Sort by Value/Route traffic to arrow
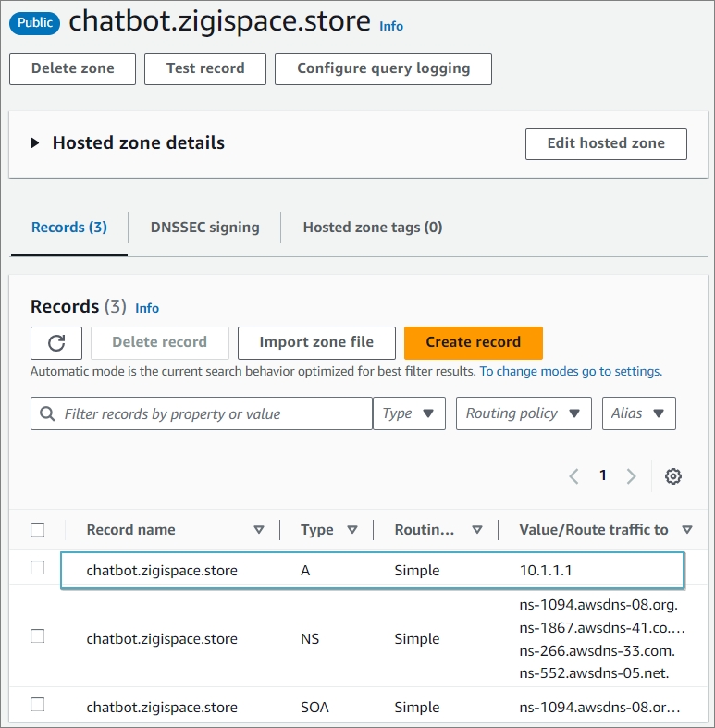Viewport: 715px width, 728px height. pos(687,529)
